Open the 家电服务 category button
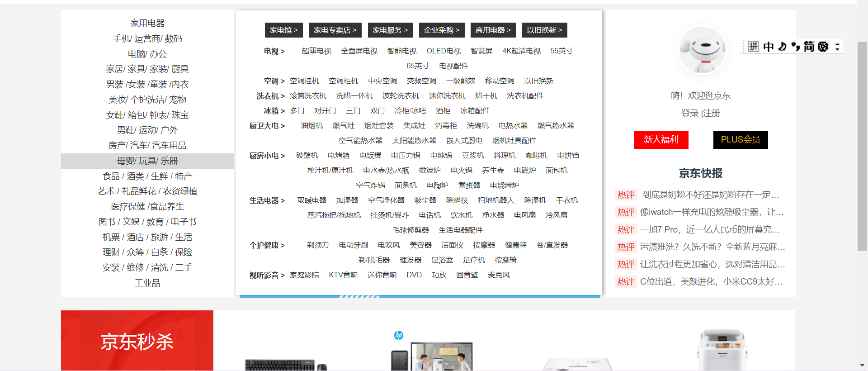Image resolution: width=868 pixels, height=371 pixels. [x=390, y=30]
